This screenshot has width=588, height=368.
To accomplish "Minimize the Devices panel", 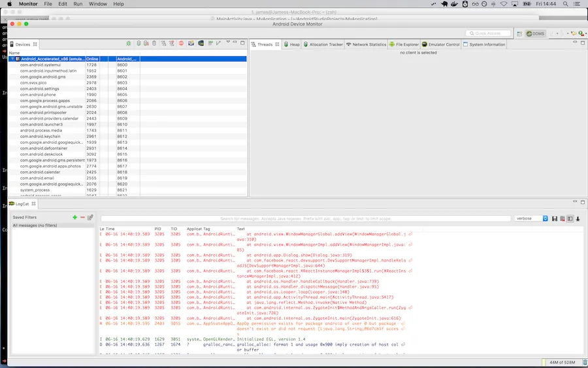I will pyautogui.click(x=235, y=42).
